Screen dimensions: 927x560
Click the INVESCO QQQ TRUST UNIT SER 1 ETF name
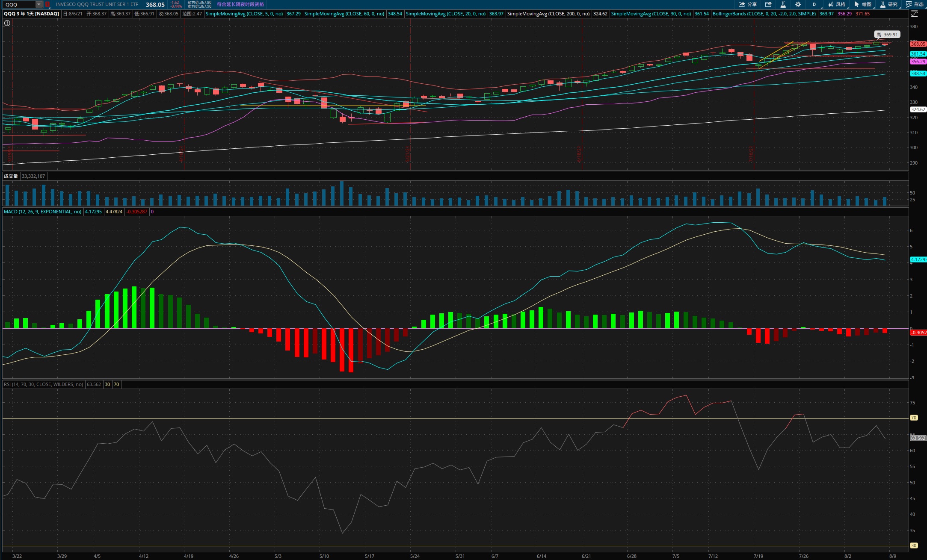click(97, 4)
